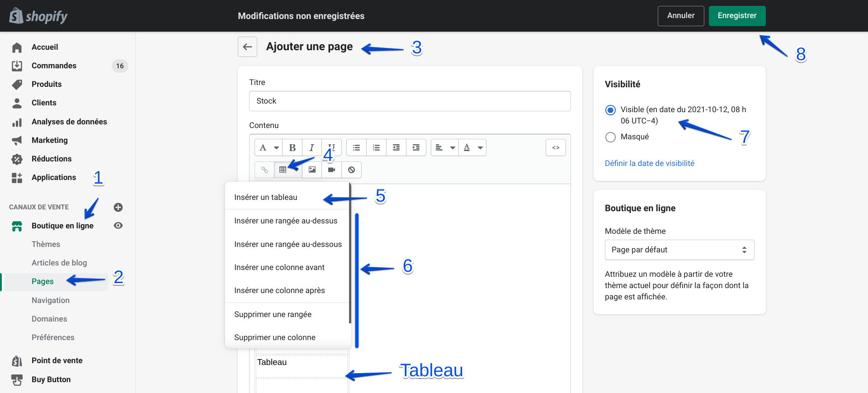Open Définir la date de visibilité link

click(x=650, y=163)
